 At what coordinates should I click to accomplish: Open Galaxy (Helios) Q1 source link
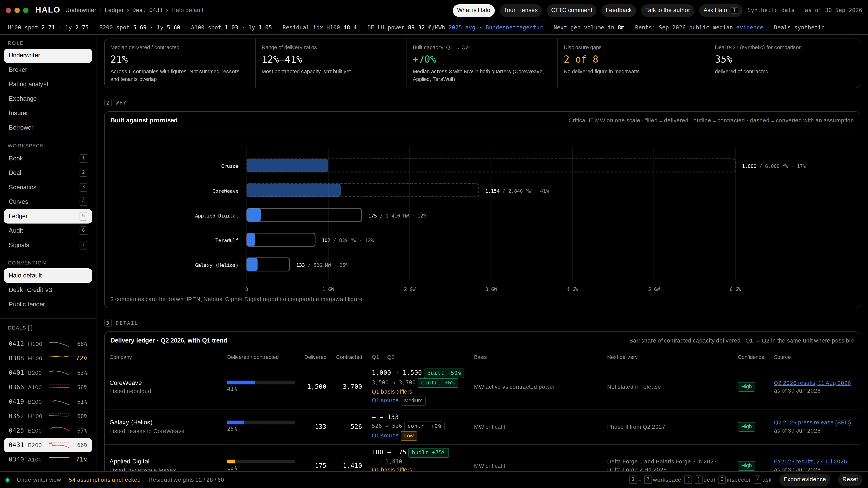[x=385, y=435]
